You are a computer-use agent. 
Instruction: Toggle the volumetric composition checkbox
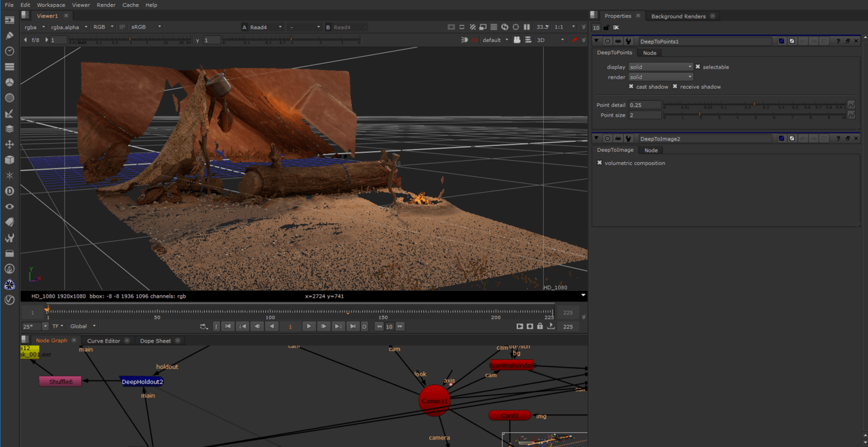(x=599, y=163)
